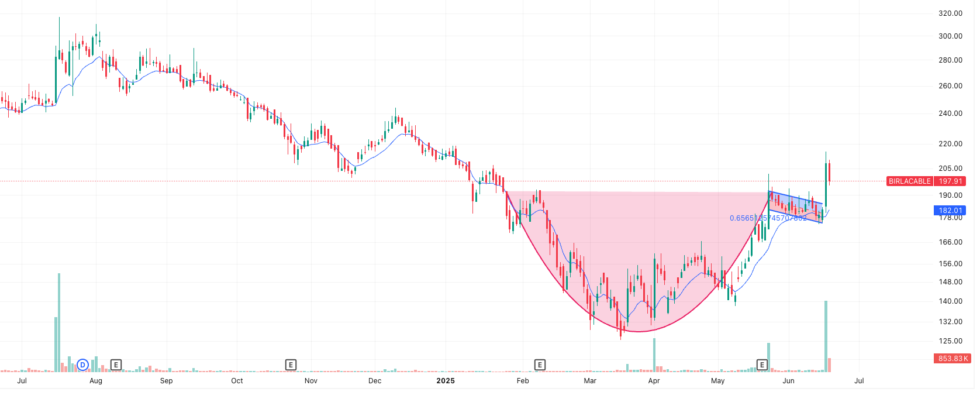980x409 pixels.
Task: Click the Apr time axis label
Action: [x=654, y=381]
